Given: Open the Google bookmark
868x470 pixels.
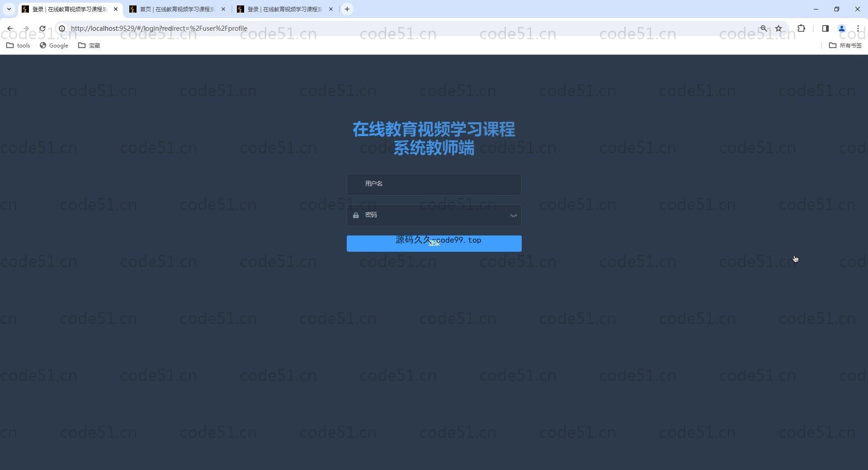Looking at the screenshot, I should coord(54,45).
